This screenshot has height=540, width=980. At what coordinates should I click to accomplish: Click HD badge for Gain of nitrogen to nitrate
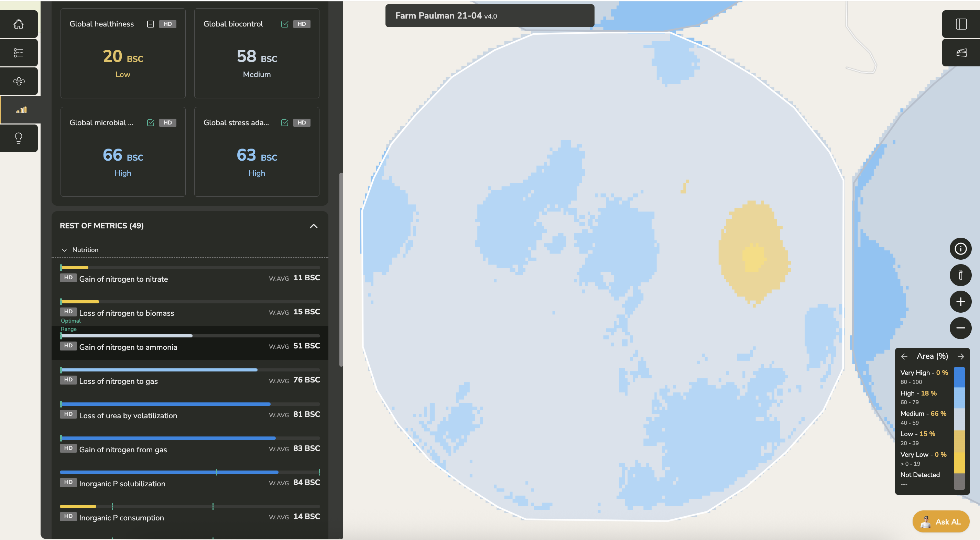point(68,278)
